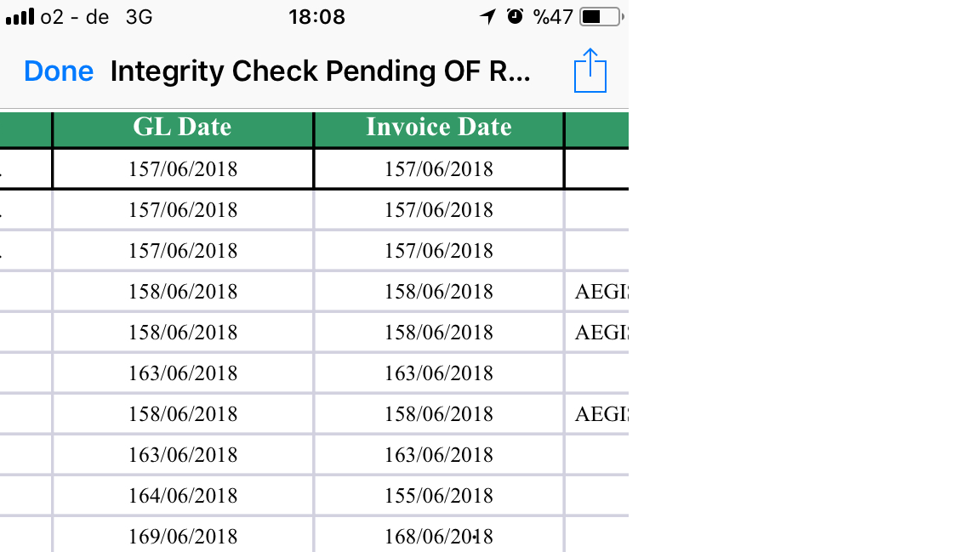
Task: Tap the cellular signal strength bars
Action: pos(20,16)
